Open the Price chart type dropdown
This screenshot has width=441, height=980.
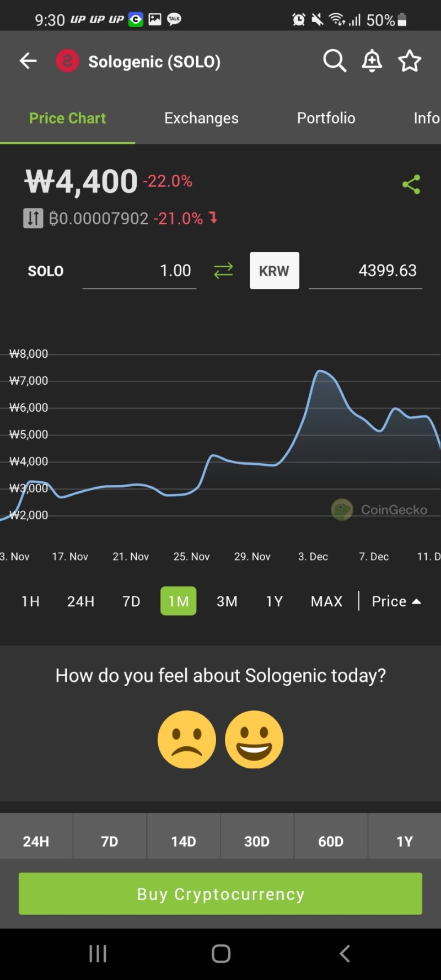click(x=396, y=601)
